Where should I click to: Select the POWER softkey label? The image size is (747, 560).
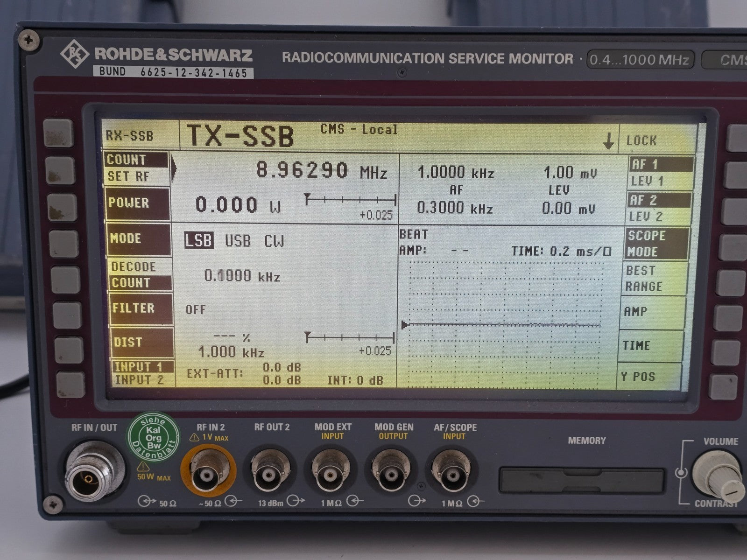point(137,203)
